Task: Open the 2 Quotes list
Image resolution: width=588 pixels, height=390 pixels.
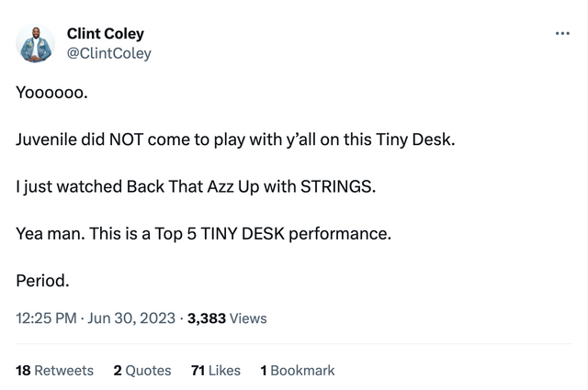Action: tap(142, 371)
